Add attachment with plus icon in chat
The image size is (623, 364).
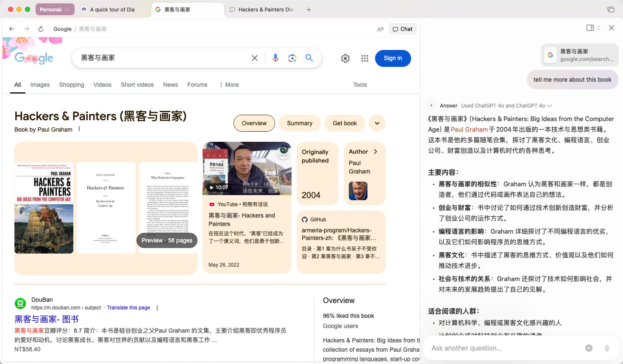pyautogui.click(x=589, y=348)
